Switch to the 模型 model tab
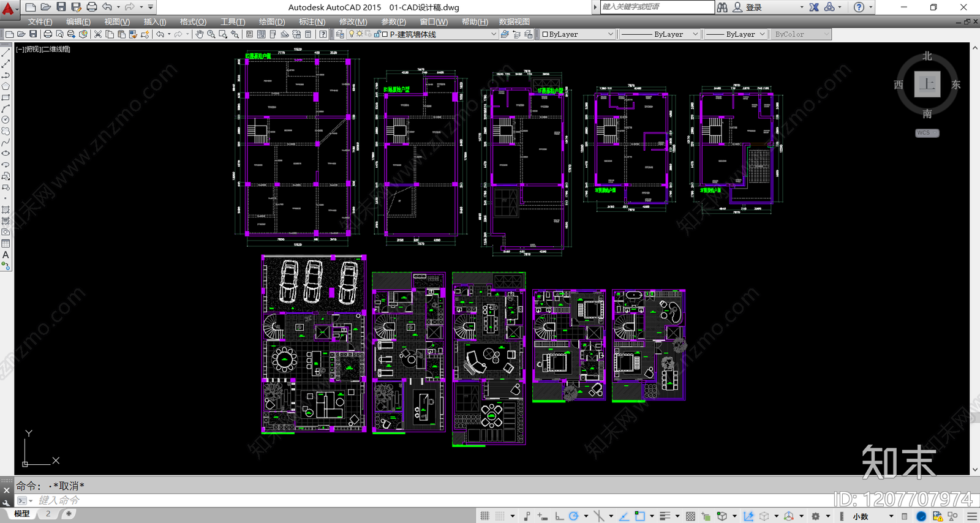Viewport: 980px width, 523px height. pyautogui.click(x=22, y=514)
